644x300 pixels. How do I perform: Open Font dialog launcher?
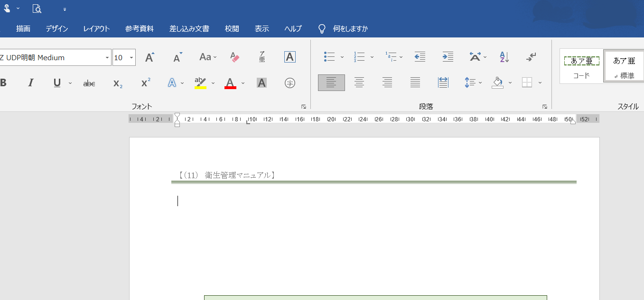tap(304, 107)
